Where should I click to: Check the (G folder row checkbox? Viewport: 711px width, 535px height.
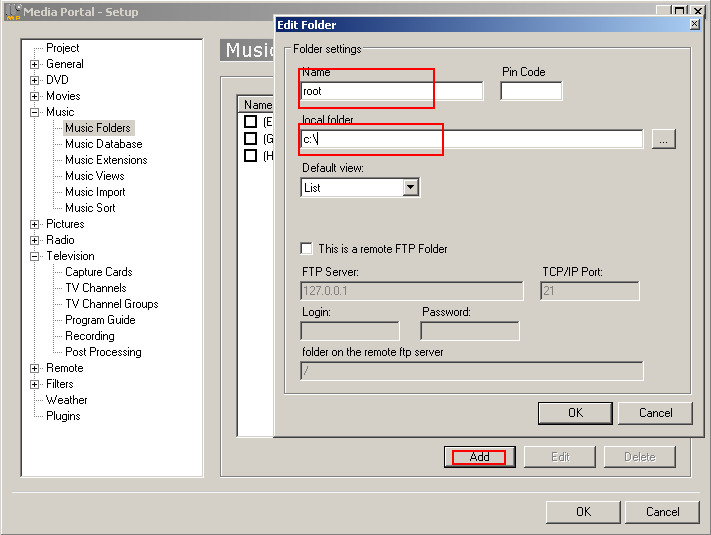[250, 138]
